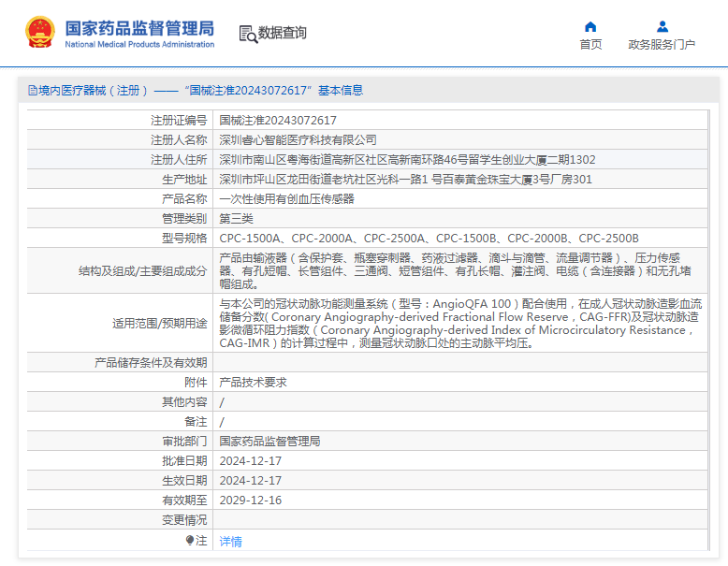
Task: Click the NMPA national emblem logo
Action: pyautogui.click(x=39, y=33)
